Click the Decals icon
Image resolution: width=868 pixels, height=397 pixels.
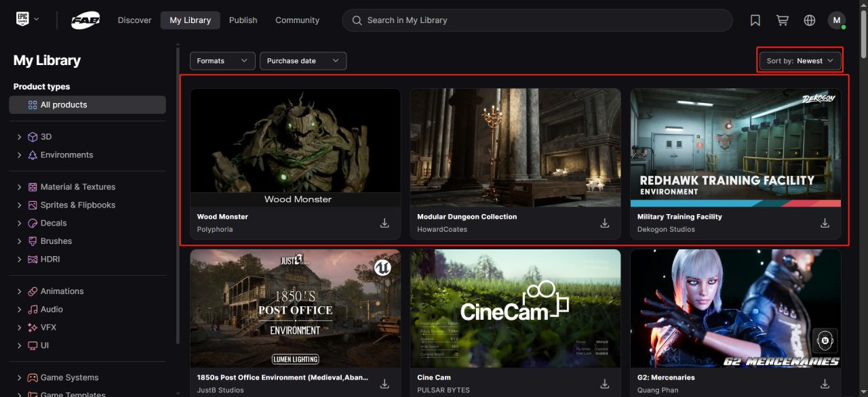[33, 223]
